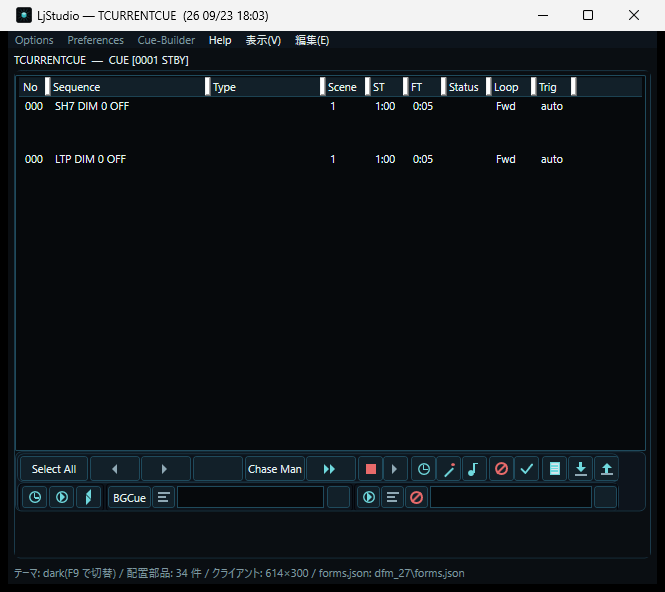Click the red Stop square button
Image resolution: width=665 pixels, height=592 pixels.
tap(371, 469)
